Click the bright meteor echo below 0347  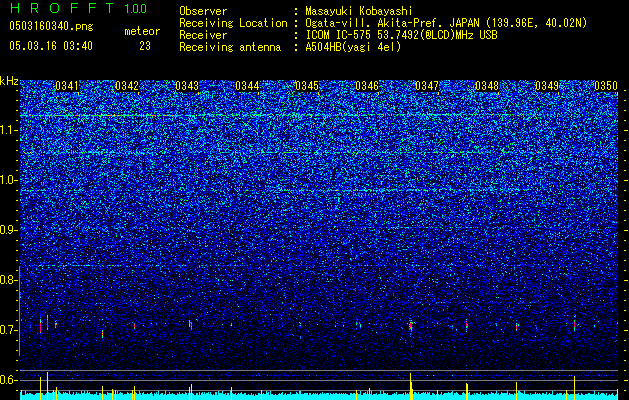coord(410,325)
